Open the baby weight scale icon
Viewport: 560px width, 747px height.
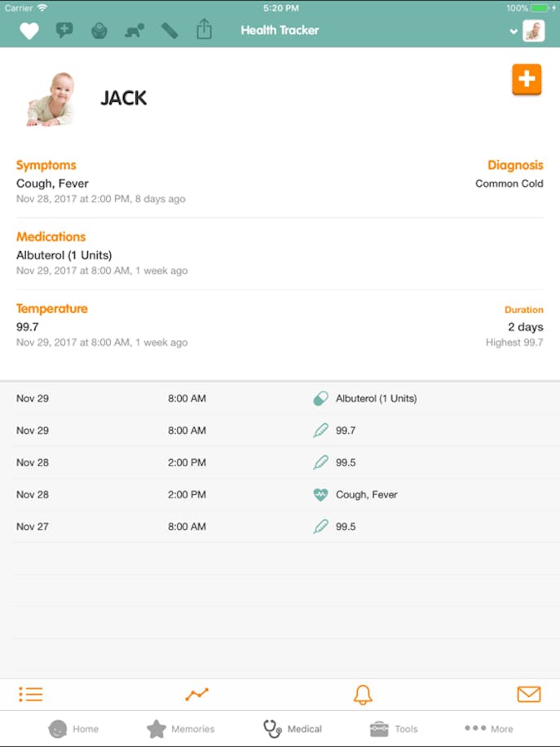pyautogui.click(x=99, y=31)
